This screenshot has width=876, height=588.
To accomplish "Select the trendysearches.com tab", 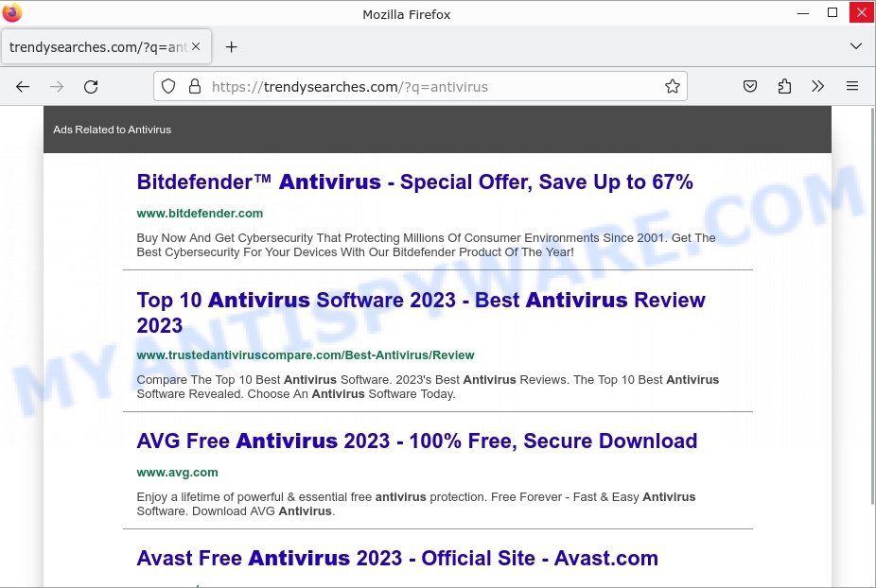I will [106, 47].
